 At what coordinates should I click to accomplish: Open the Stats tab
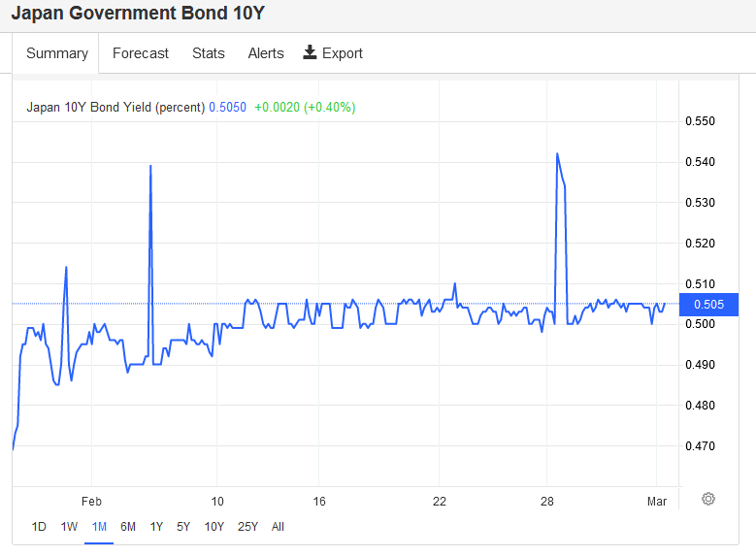tap(209, 53)
